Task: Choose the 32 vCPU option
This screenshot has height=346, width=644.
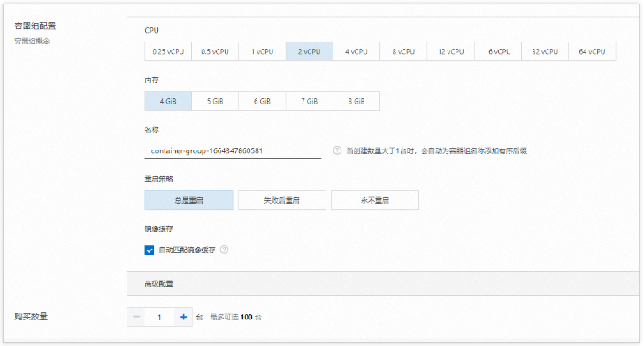Action: (545, 52)
